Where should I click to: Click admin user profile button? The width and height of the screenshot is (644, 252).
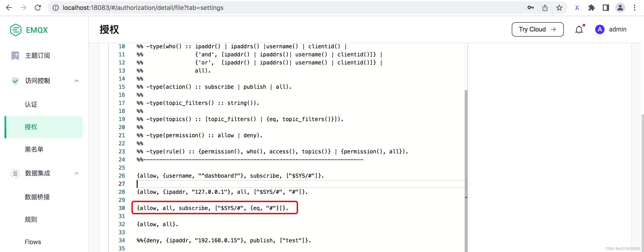click(600, 29)
